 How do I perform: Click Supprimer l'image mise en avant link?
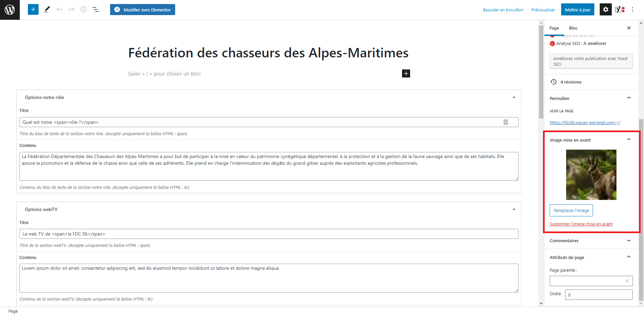(x=581, y=224)
